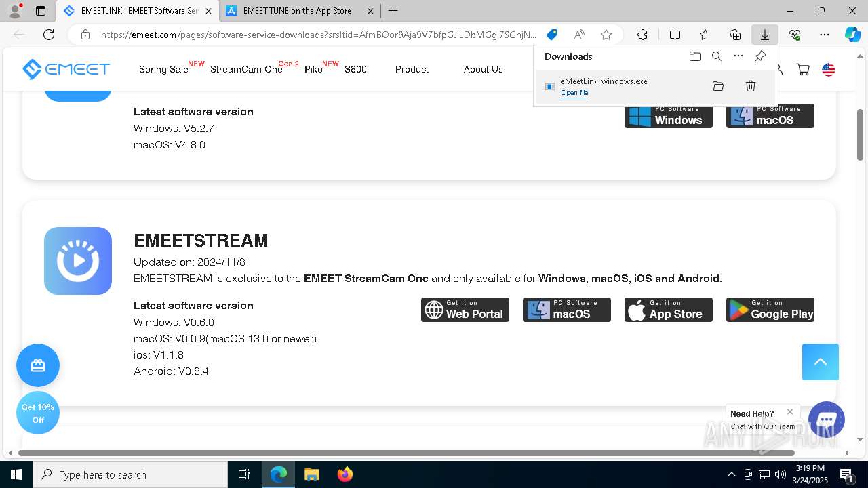Open the Product menu

pyautogui.click(x=412, y=69)
